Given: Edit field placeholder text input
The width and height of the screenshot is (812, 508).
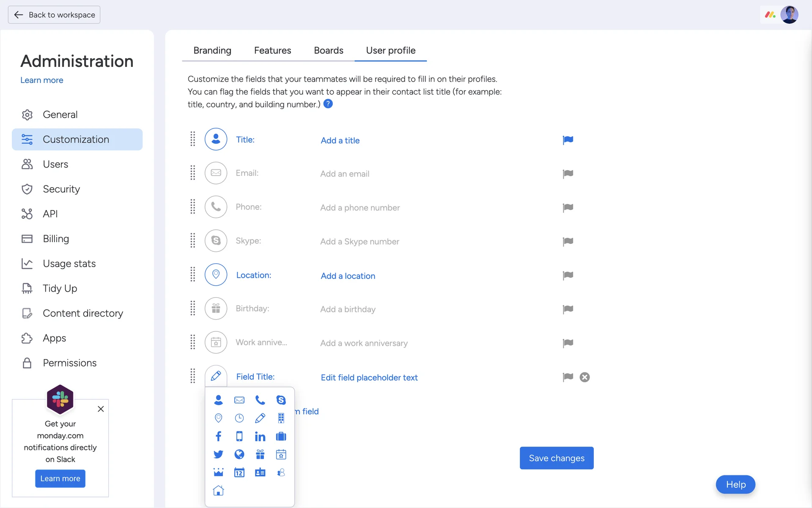Looking at the screenshot, I should point(369,378).
